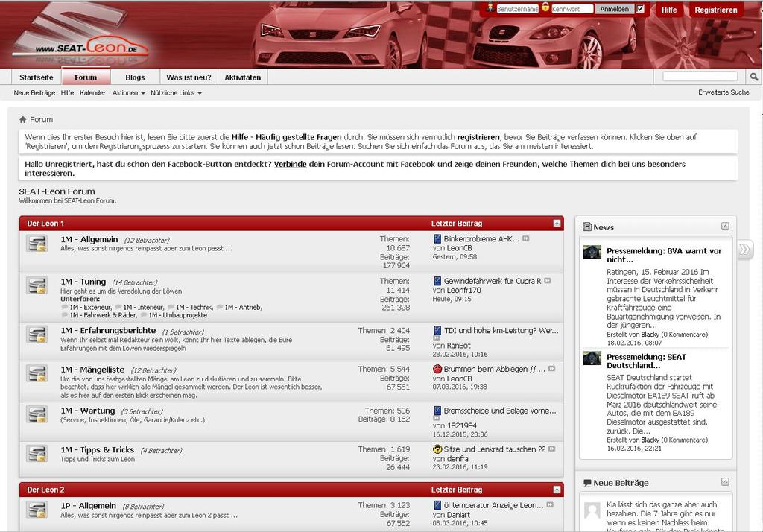
Task: Click the Benutzername input field
Action: coord(517,9)
